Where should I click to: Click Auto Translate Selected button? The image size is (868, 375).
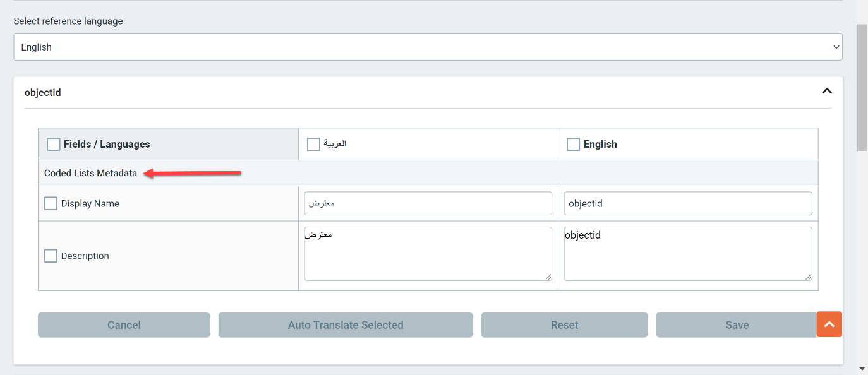(346, 325)
